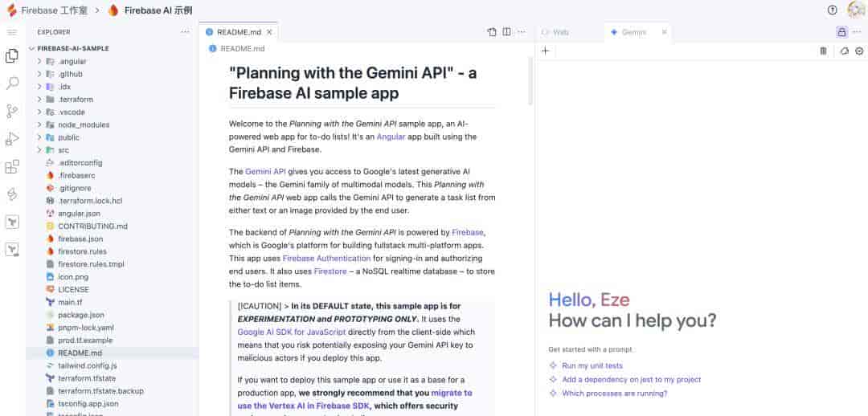Open README editor more actions ellipsis

pyautogui.click(x=521, y=32)
